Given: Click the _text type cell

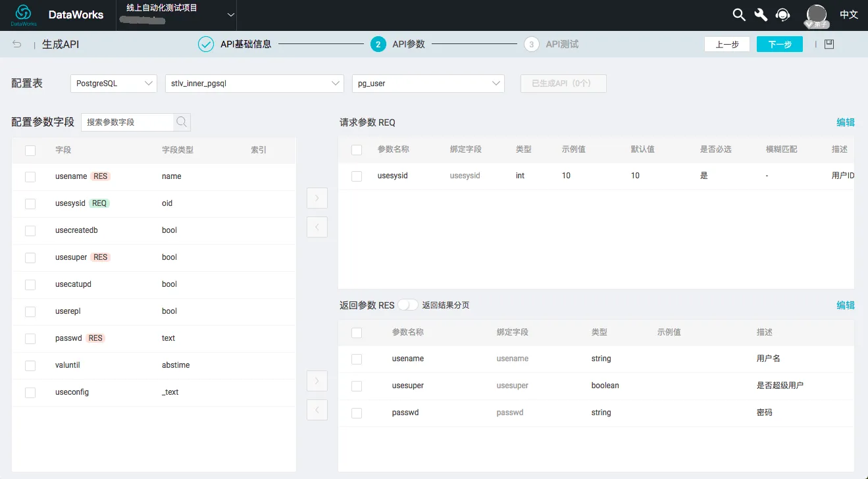Looking at the screenshot, I should [170, 392].
